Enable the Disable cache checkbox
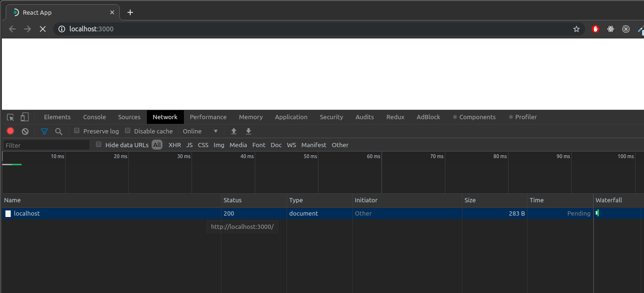Screen dimensions: 644x293 click(x=127, y=131)
